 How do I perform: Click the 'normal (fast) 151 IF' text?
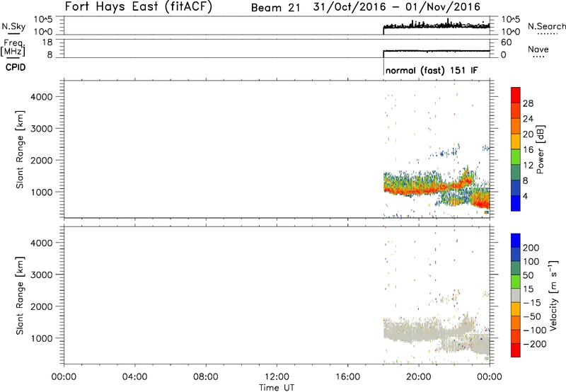click(x=432, y=70)
